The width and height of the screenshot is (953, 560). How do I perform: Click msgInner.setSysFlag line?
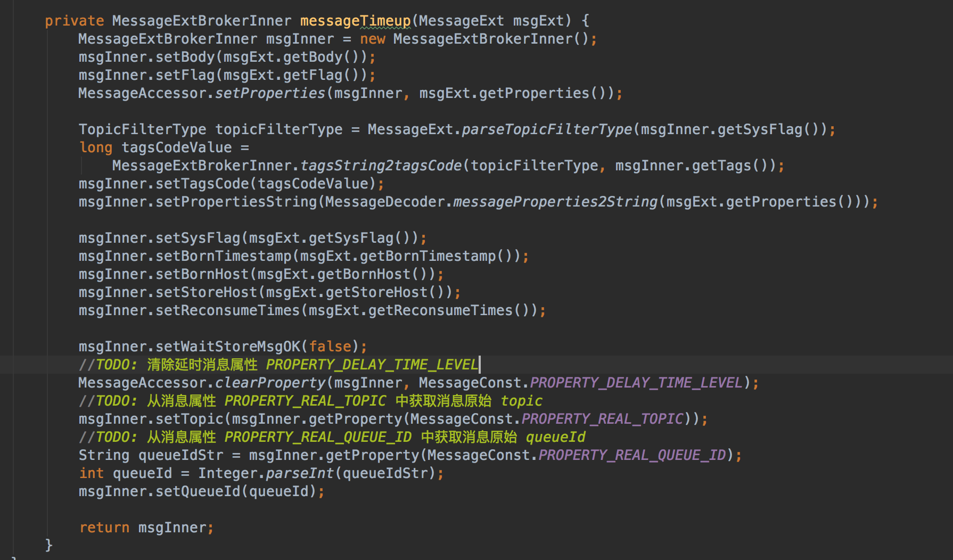(252, 238)
